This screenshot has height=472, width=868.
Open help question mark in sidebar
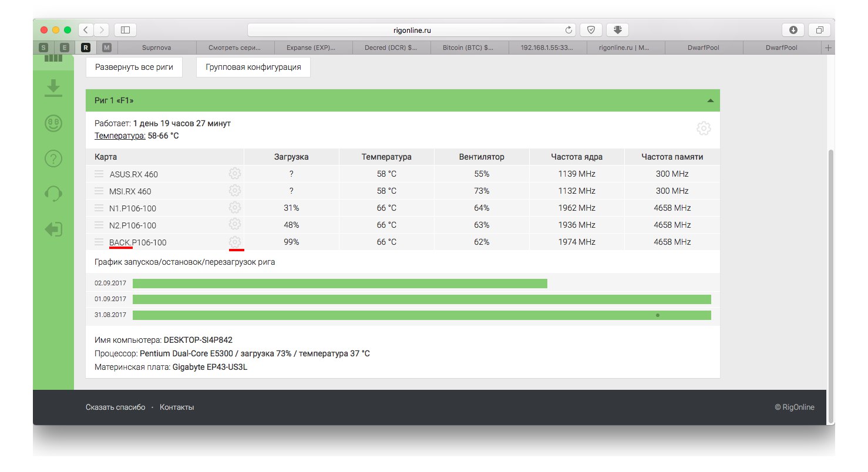[53, 158]
